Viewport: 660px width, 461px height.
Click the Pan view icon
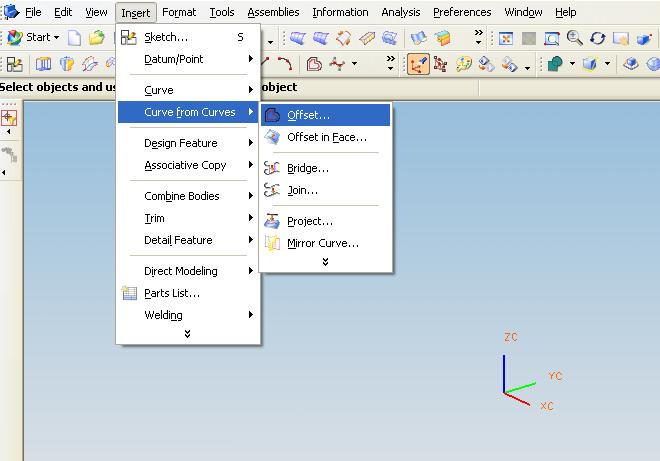tap(621, 39)
